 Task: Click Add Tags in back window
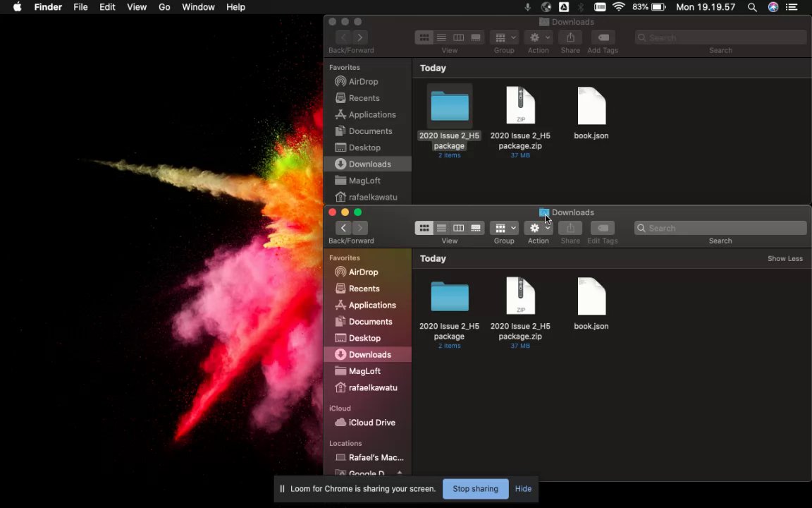(602, 37)
